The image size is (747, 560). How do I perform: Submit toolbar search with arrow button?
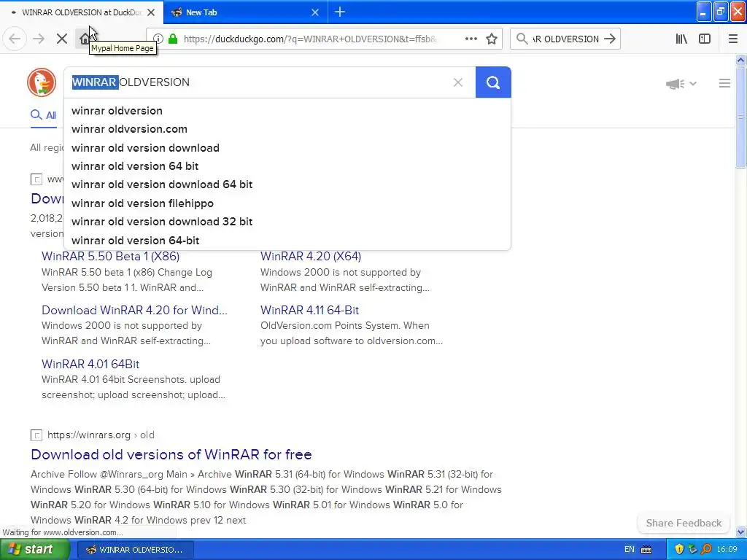(610, 39)
